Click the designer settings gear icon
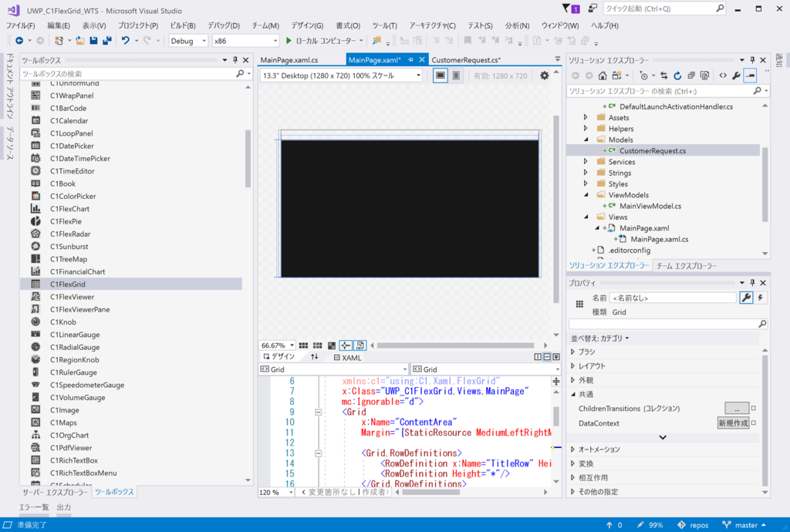The image size is (790, 532). [545, 76]
